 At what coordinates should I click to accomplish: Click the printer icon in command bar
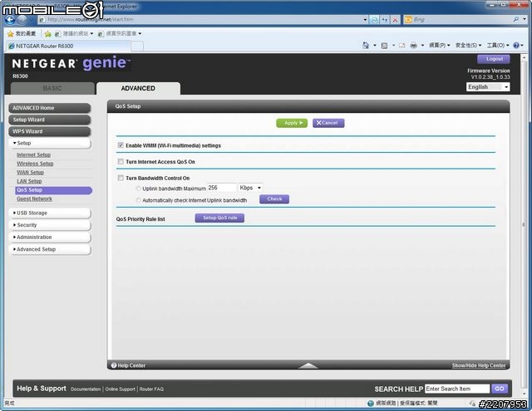[x=413, y=45]
